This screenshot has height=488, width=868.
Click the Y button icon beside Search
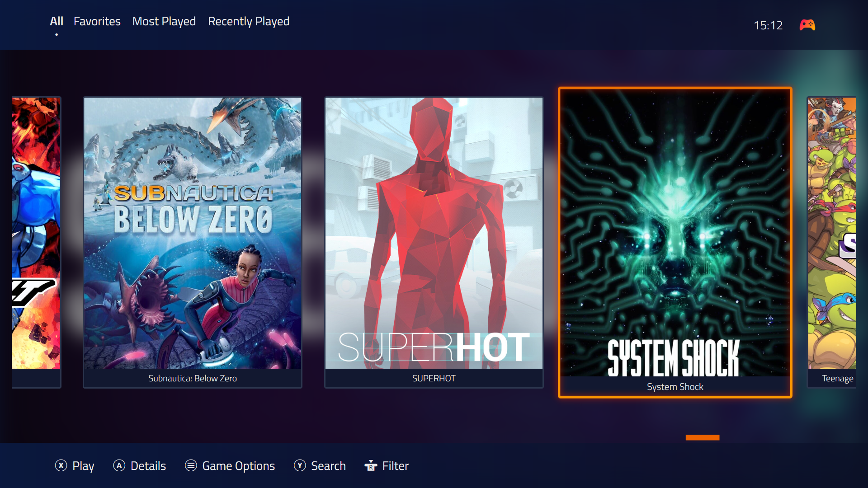coord(300,465)
